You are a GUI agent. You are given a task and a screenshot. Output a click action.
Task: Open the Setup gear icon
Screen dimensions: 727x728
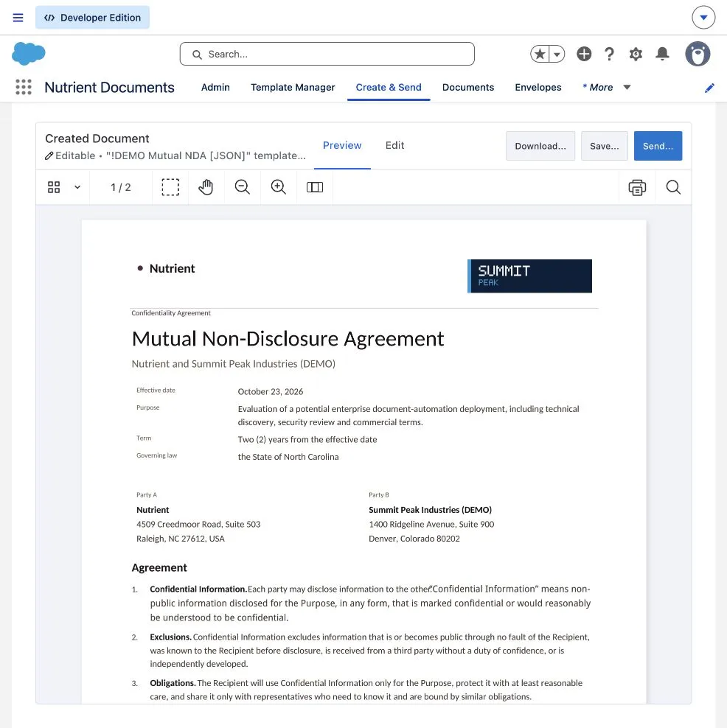click(636, 54)
